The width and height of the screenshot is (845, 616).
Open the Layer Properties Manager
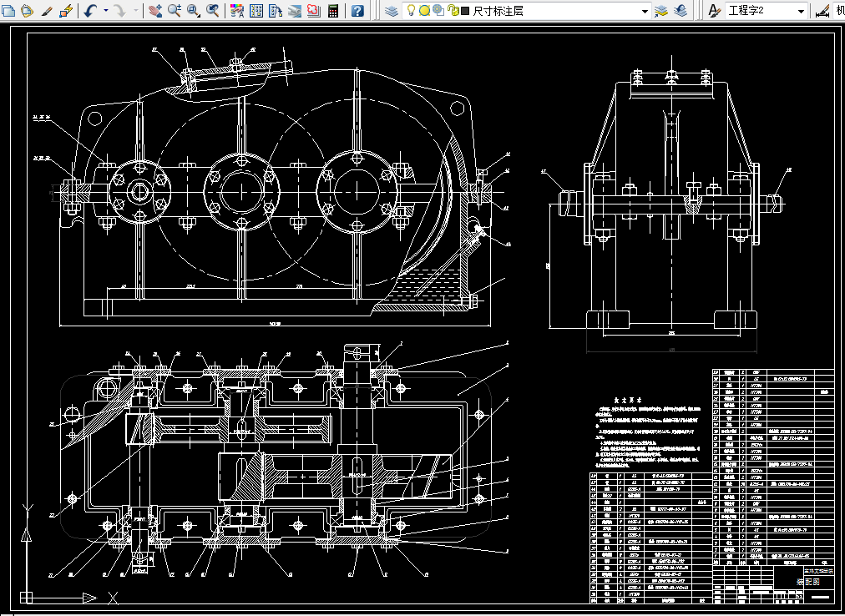click(x=392, y=11)
